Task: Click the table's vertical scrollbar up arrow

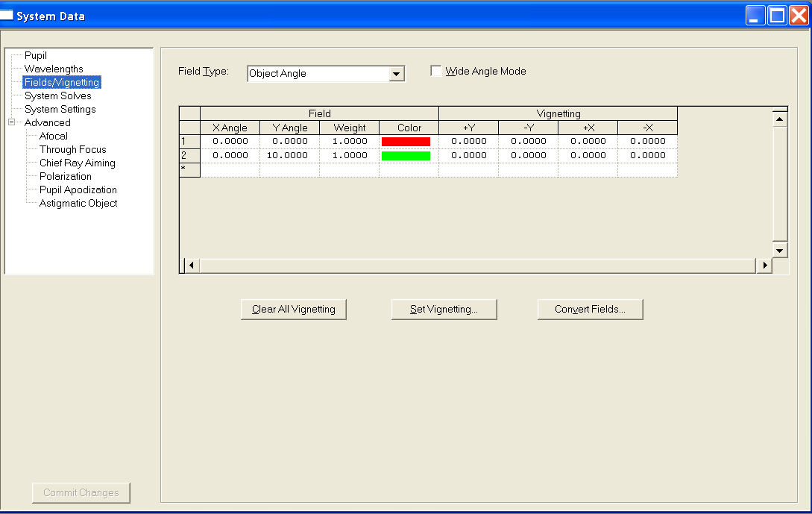Action: (x=780, y=119)
